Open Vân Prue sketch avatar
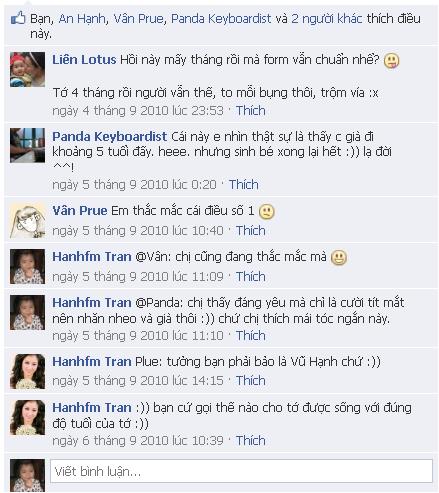 pos(27,221)
